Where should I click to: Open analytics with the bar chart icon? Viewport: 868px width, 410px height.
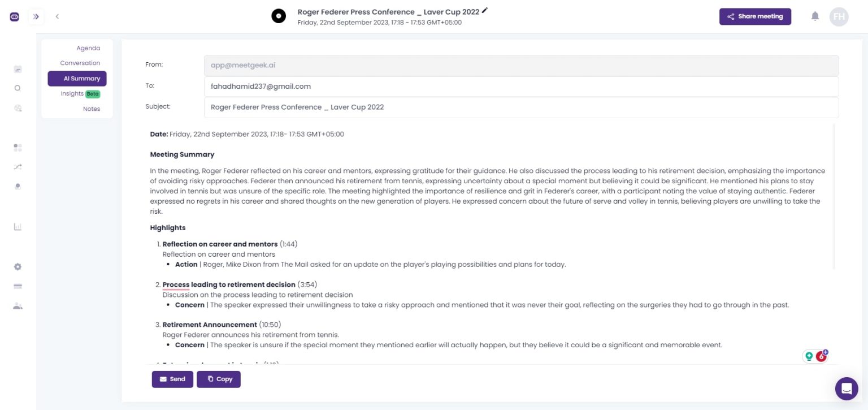click(x=18, y=226)
